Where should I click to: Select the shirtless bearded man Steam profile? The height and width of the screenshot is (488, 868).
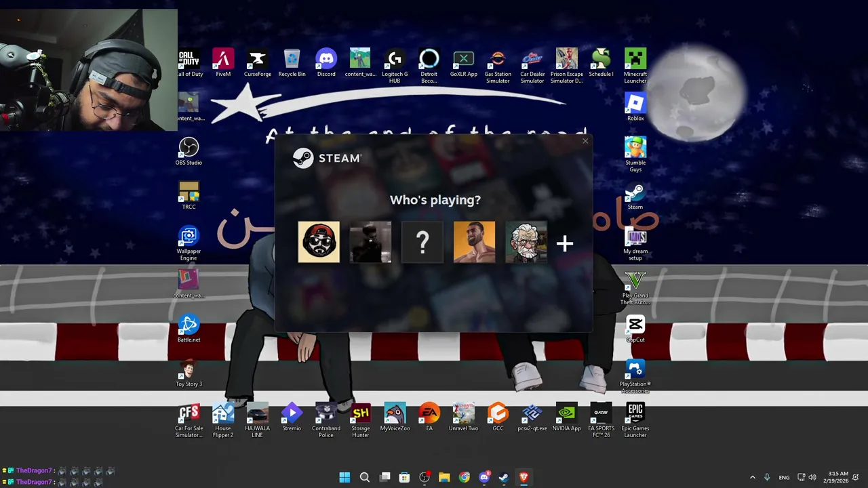[474, 242]
